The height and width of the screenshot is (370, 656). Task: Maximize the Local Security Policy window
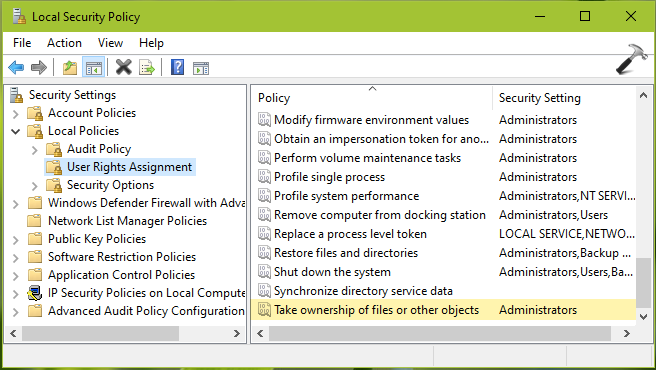pos(585,16)
